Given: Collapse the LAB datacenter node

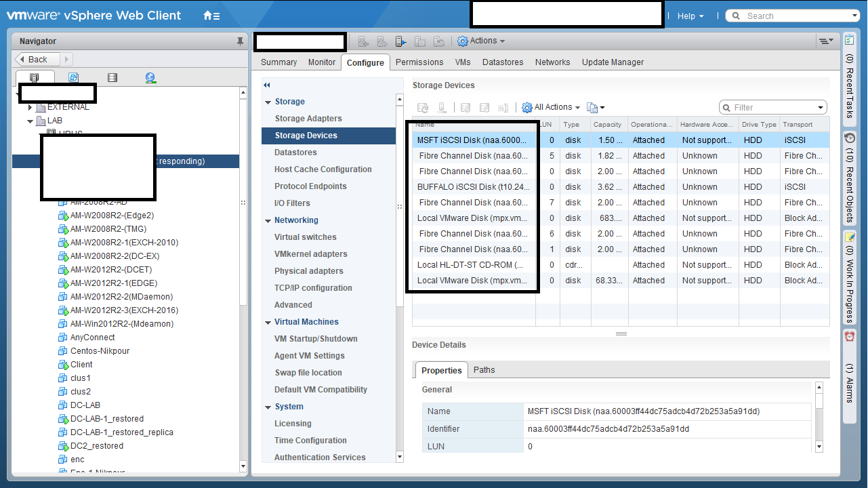Looking at the screenshot, I should [30, 121].
